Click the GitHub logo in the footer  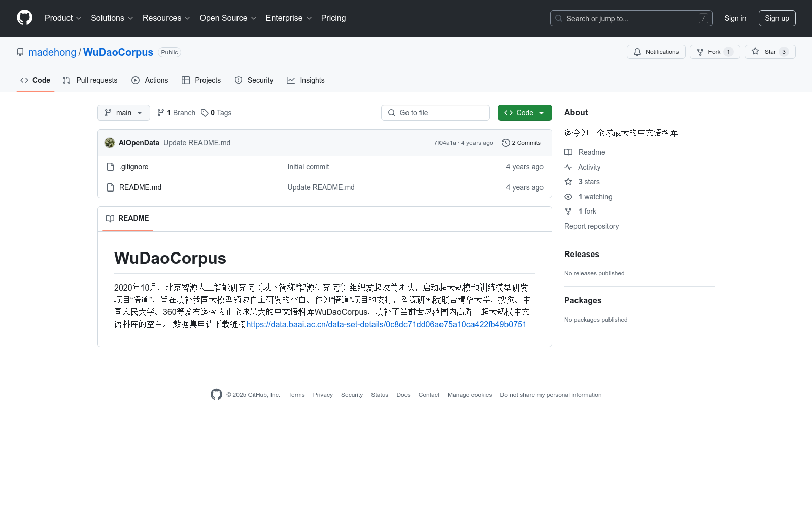[x=216, y=395]
